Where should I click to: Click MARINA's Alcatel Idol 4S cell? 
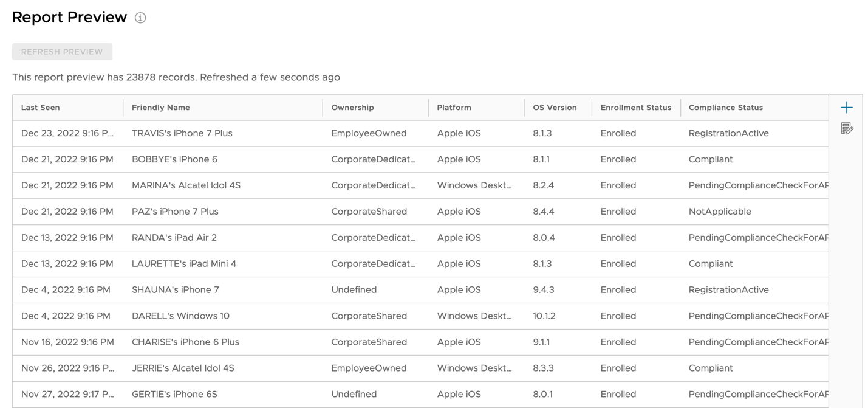186,185
